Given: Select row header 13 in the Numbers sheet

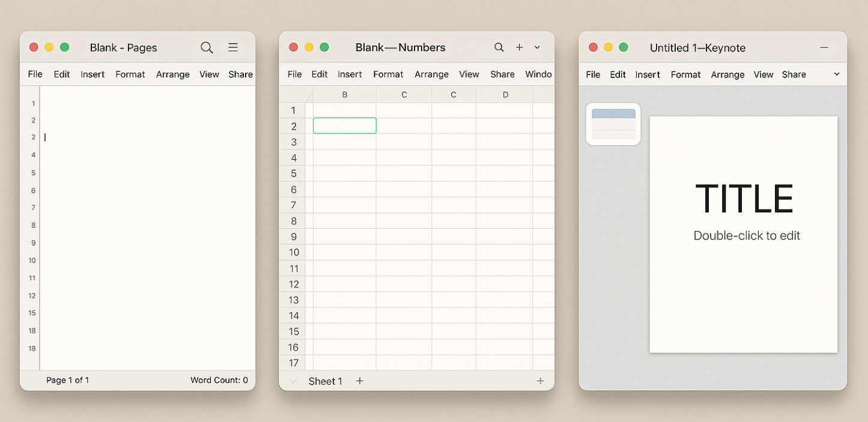Looking at the screenshot, I should pos(294,300).
